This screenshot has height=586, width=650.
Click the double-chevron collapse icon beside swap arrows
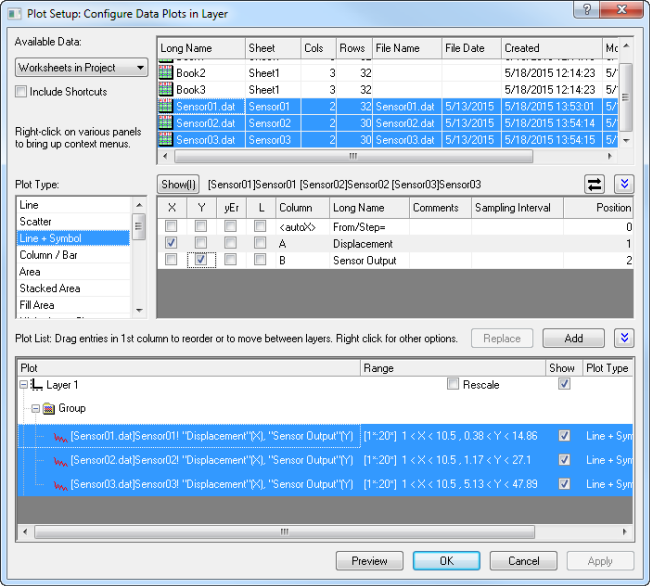pyautogui.click(x=624, y=184)
